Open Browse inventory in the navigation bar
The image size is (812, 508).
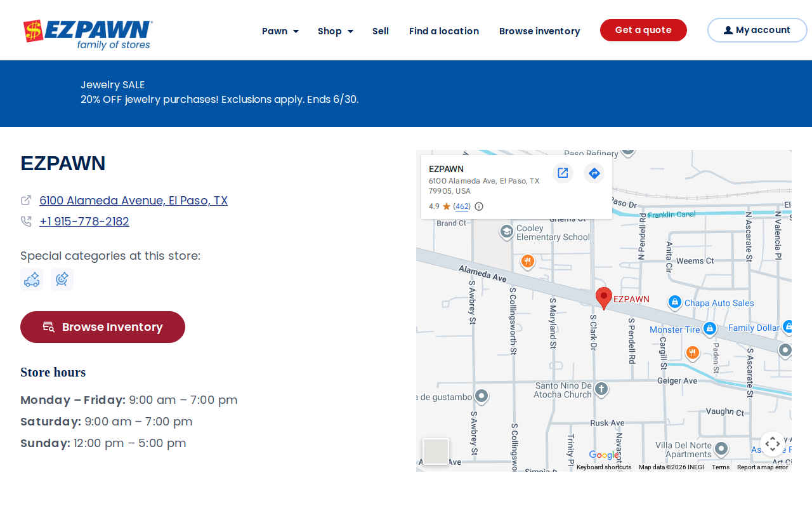coord(540,31)
